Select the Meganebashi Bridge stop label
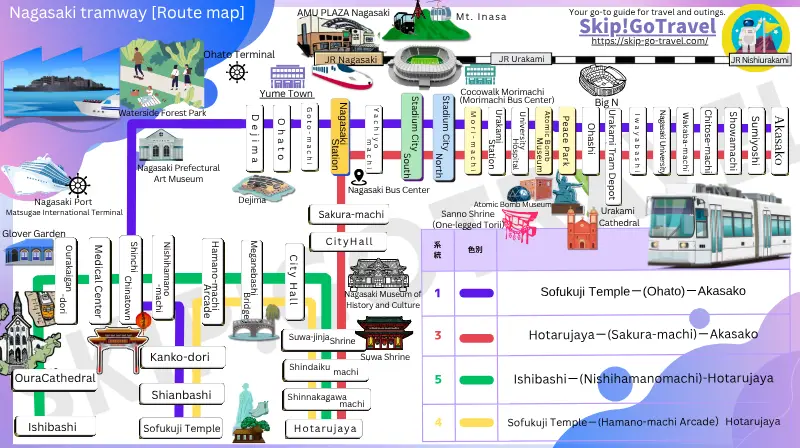Image resolution: width=800 pixels, height=448 pixels. click(251, 281)
